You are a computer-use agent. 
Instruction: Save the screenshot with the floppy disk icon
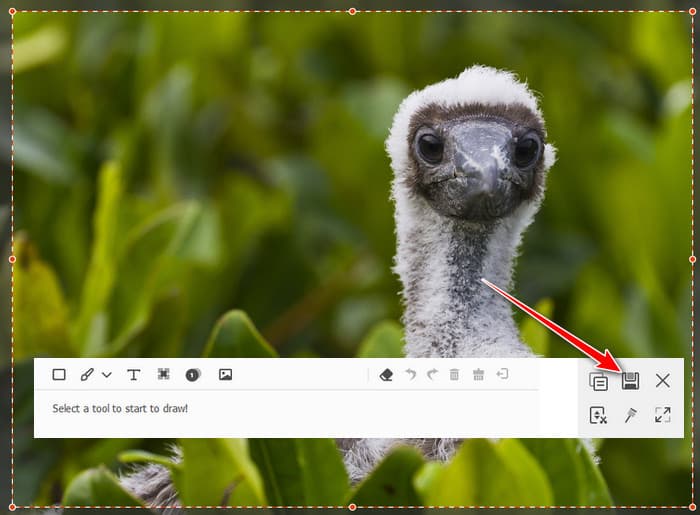(x=630, y=380)
